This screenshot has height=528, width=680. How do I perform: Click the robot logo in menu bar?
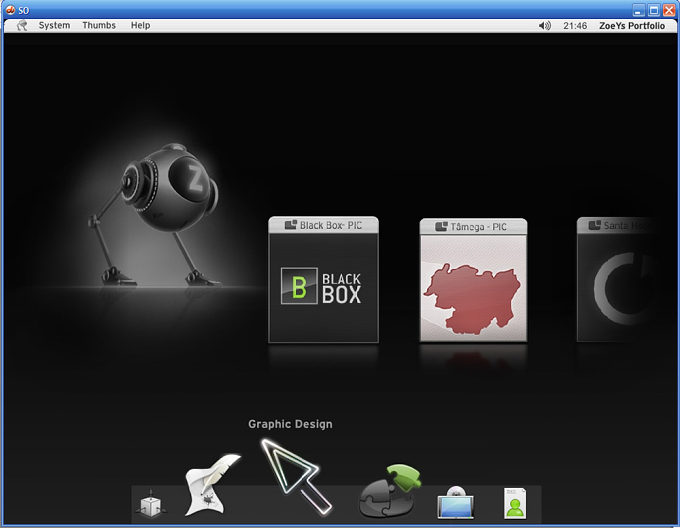tap(22, 26)
